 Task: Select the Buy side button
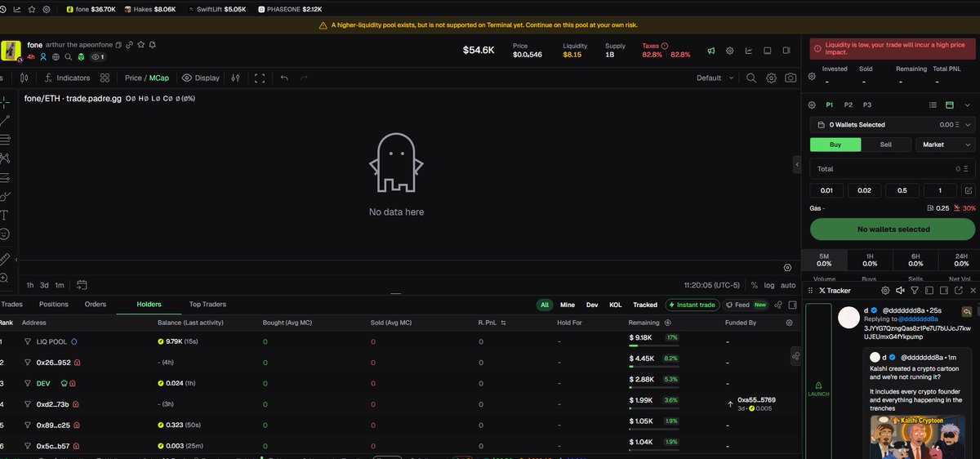835,145
